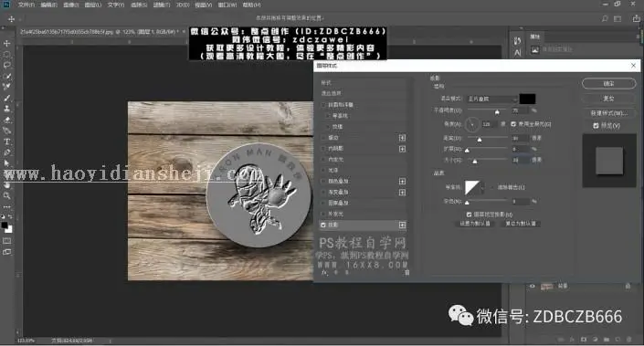Select the Path Selection arrow tool
Image resolution: width=644 pixels, height=346 pixels.
tap(7, 163)
